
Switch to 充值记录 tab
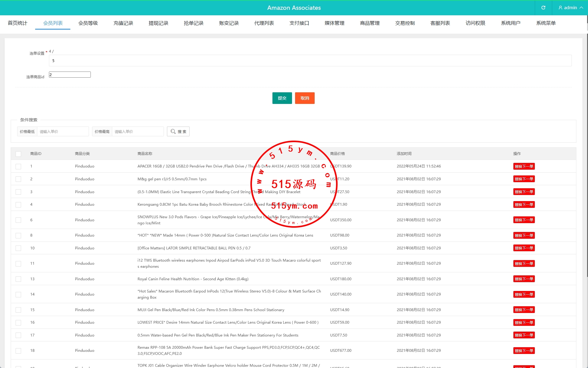coord(123,23)
